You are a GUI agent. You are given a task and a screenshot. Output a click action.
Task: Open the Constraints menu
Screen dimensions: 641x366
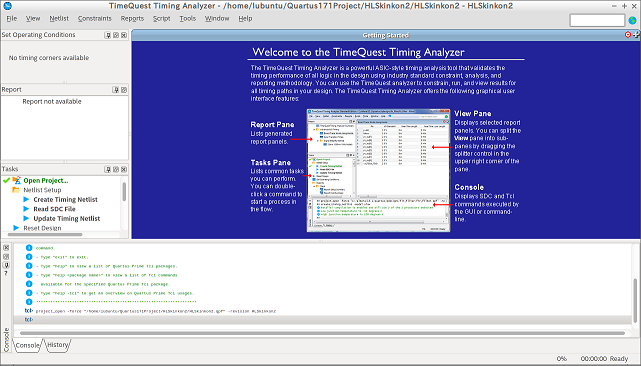(x=94, y=18)
